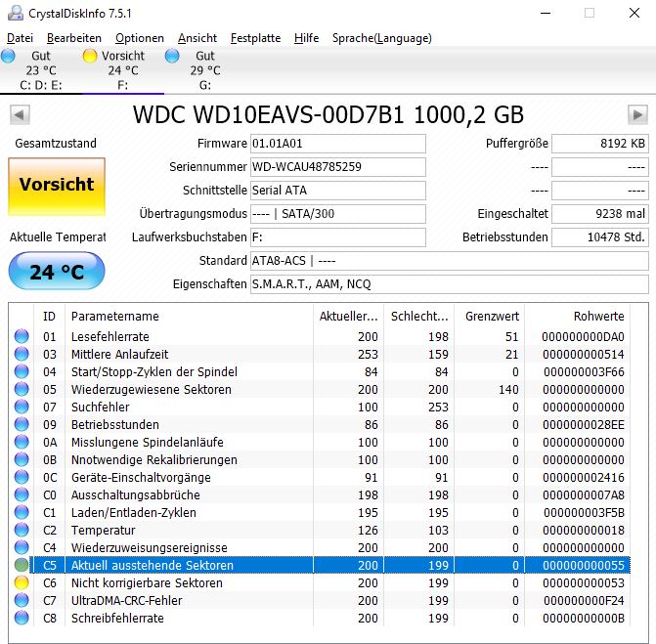This screenshot has height=644, width=656.
Task: Click the Laufwerksbuchstaben field F:
Action: (338, 237)
